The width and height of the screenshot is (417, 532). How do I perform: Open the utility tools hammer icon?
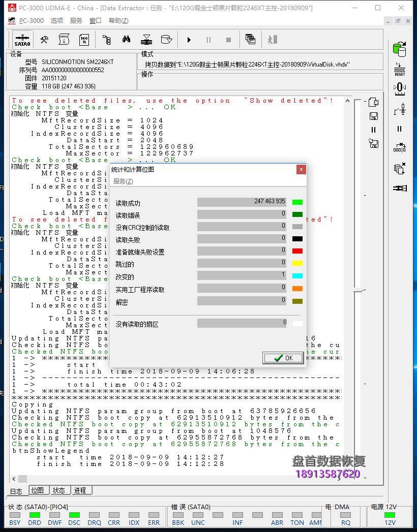pos(44,39)
